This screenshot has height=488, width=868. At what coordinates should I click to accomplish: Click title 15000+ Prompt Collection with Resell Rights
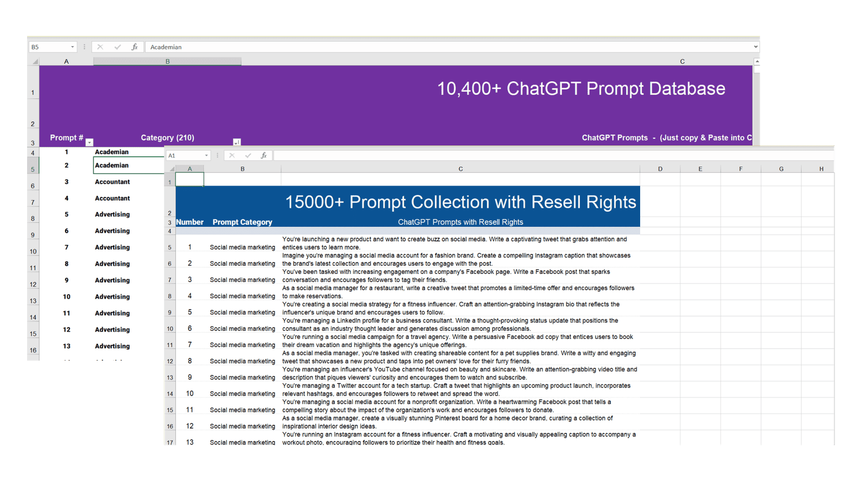(461, 202)
